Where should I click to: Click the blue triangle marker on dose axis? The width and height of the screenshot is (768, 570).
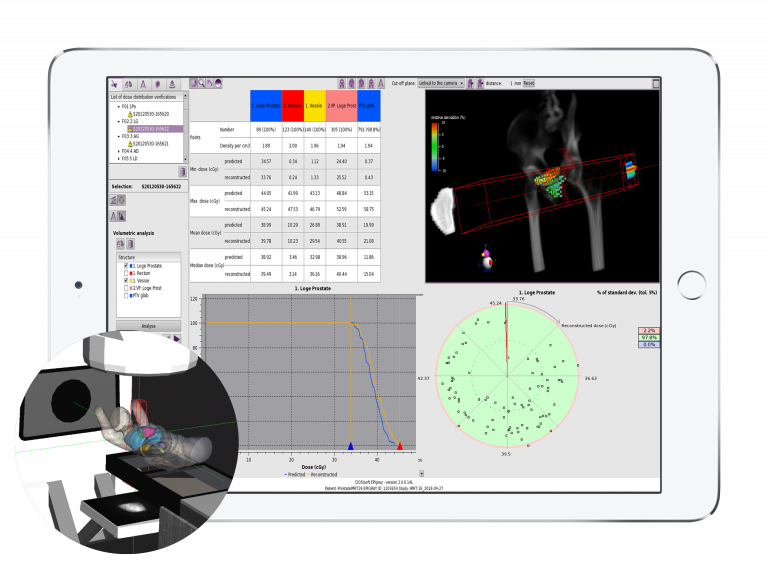pyautogui.click(x=350, y=446)
